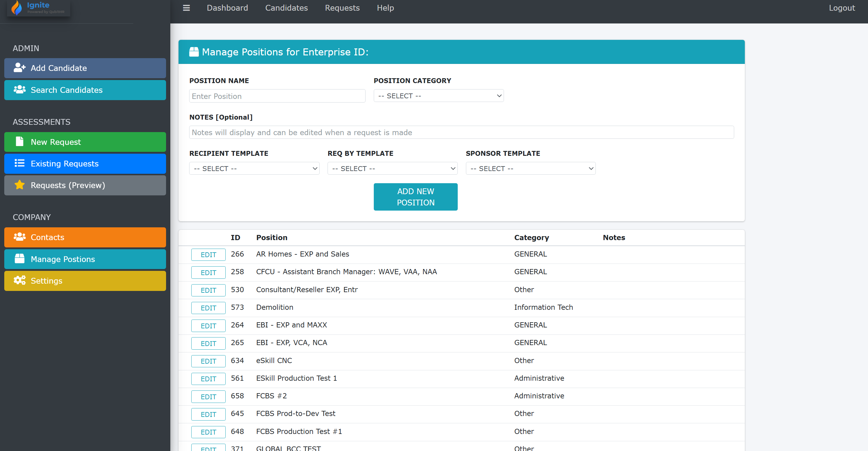The height and width of the screenshot is (451, 868).
Task: Open Requests (Preview) from the sidebar
Action: point(85,185)
